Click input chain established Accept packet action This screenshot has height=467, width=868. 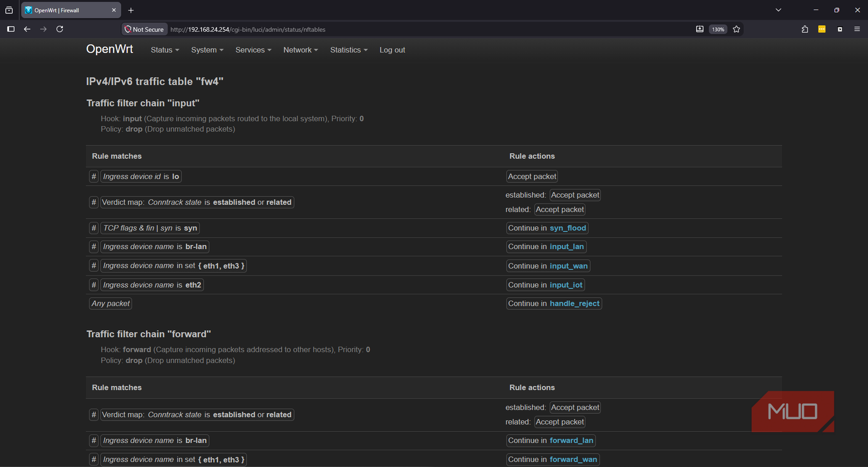click(575, 195)
